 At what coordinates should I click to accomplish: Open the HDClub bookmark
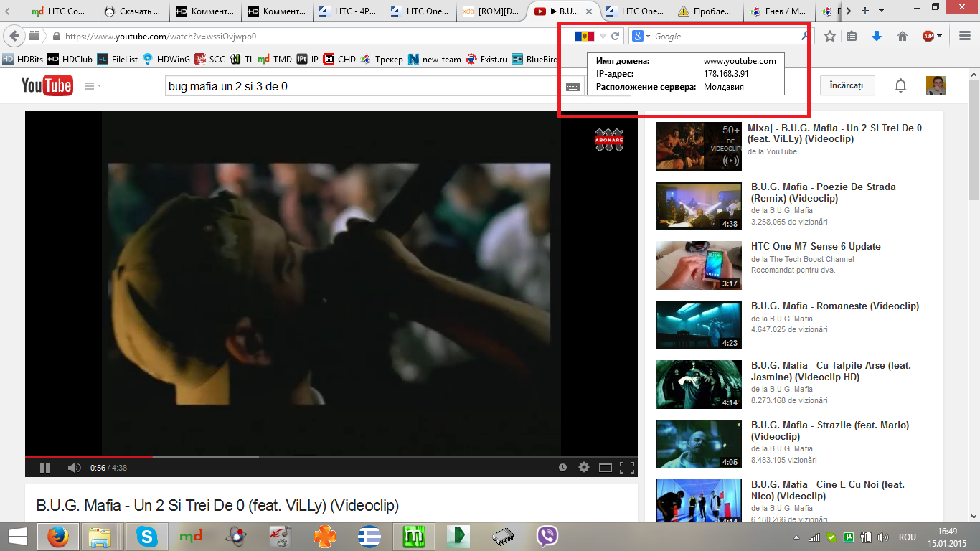(70, 60)
